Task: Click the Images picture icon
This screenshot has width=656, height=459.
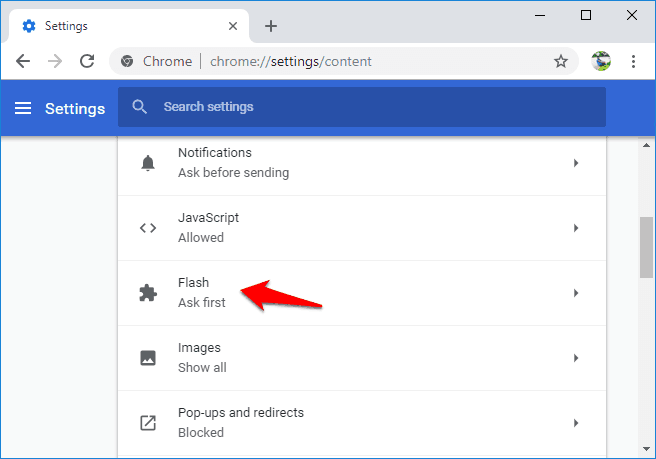Action: click(148, 358)
